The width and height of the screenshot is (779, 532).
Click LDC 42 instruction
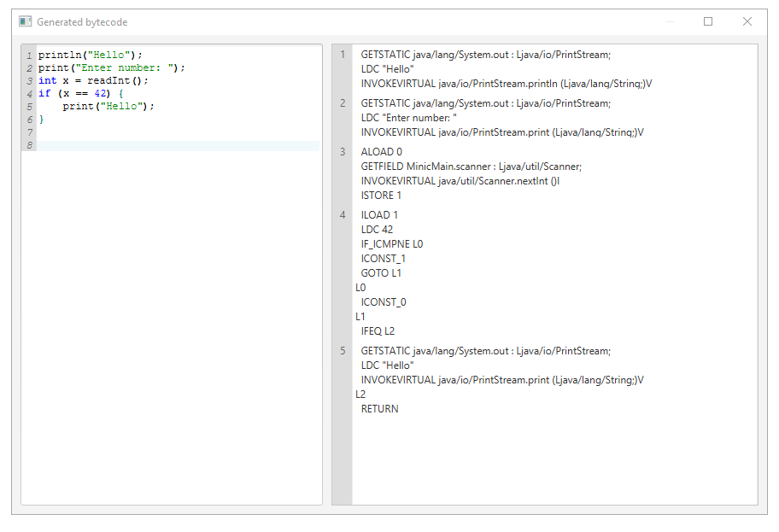coord(377,230)
